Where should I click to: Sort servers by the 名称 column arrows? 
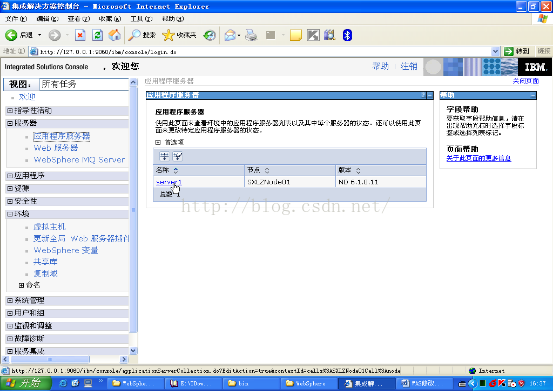pyautogui.click(x=176, y=171)
